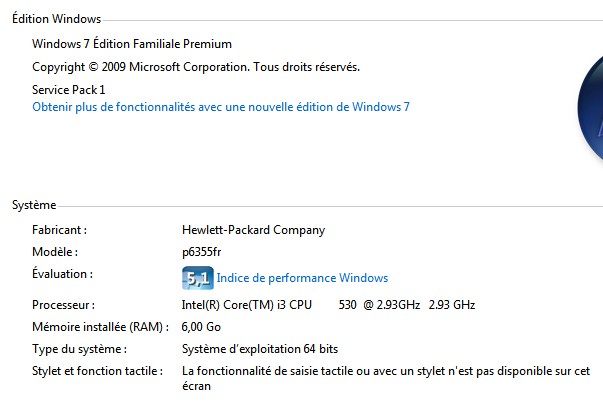The width and height of the screenshot is (603, 410).
Task: Click the Système section header
Action: pyautogui.click(x=34, y=205)
